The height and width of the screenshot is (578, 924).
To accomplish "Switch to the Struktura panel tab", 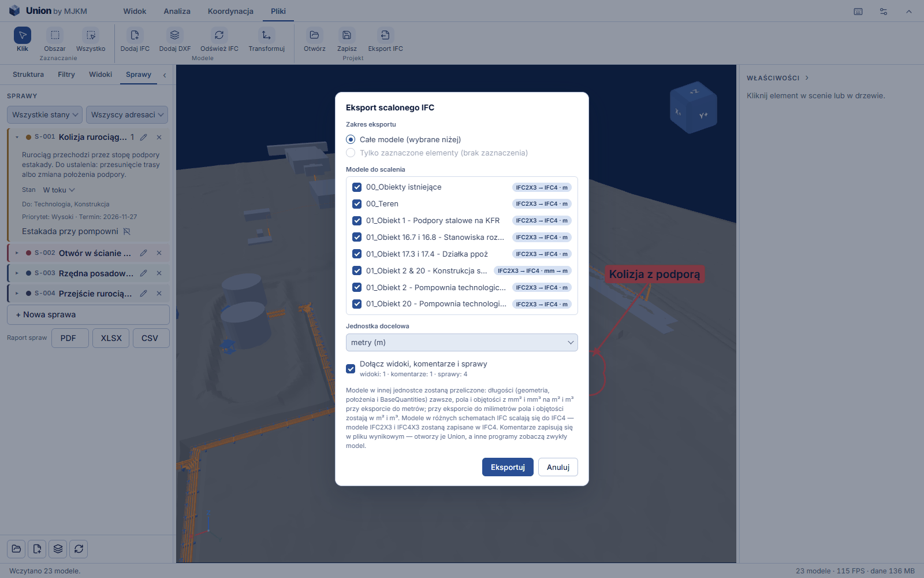I will pyautogui.click(x=28, y=75).
